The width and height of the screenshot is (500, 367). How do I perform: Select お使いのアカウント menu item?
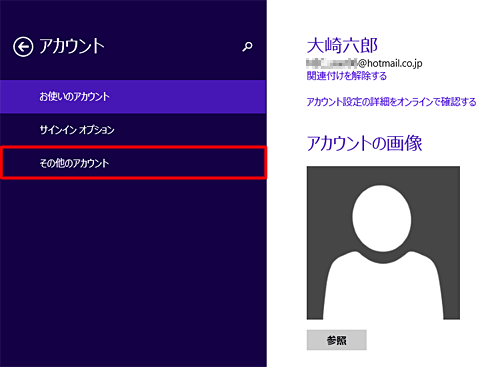point(133,97)
